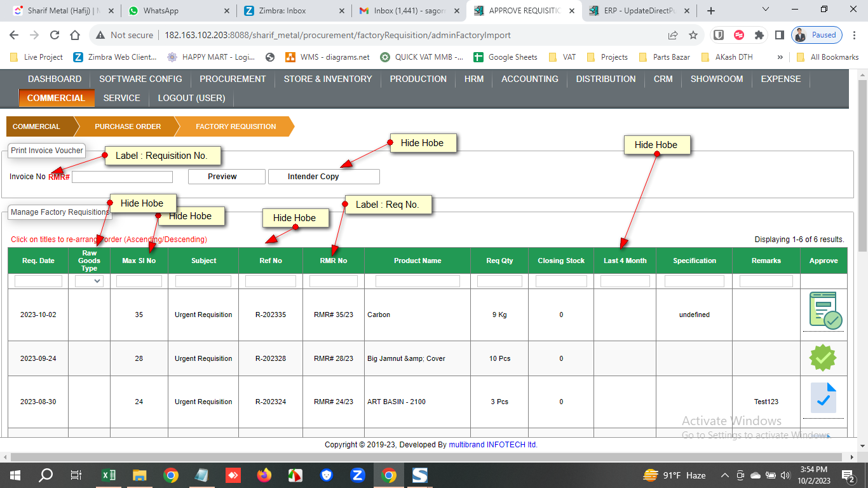Click the browser home icon
The height and width of the screenshot is (488, 868).
[75, 35]
